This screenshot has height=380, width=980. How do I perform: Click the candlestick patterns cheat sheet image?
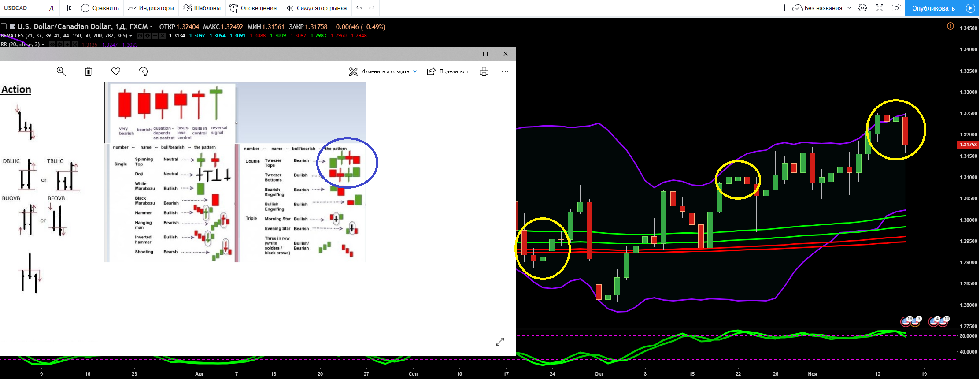pos(235,172)
